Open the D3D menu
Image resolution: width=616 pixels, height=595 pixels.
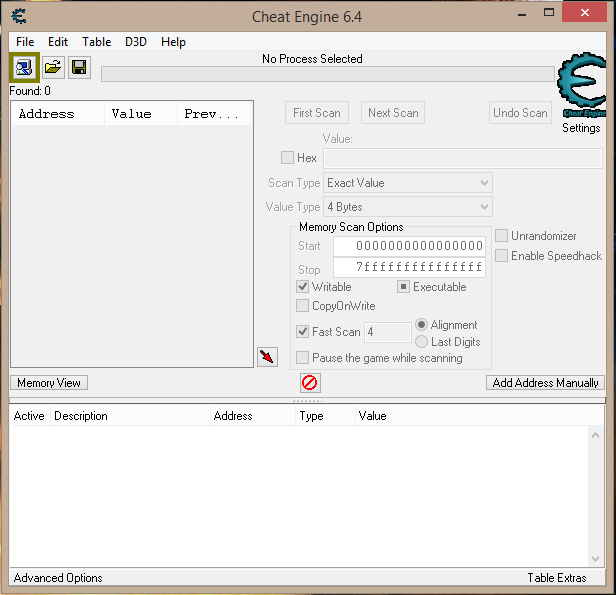[x=136, y=42]
